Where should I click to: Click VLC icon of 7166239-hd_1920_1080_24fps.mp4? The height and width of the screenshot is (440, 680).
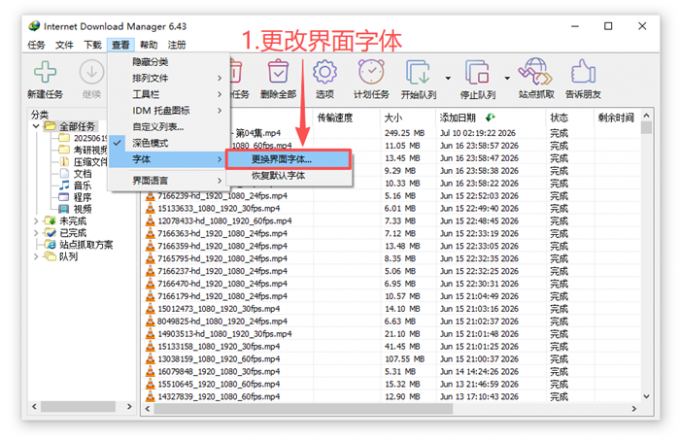[x=150, y=196]
